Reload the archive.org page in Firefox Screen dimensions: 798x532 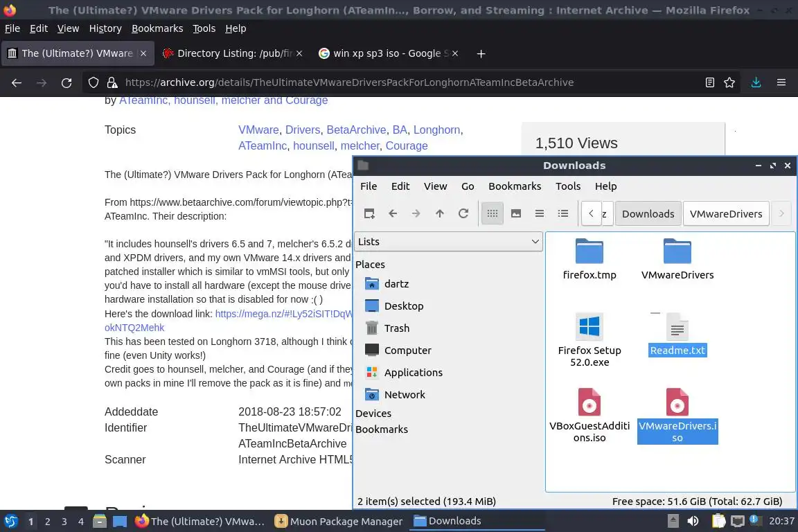click(66, 82)
